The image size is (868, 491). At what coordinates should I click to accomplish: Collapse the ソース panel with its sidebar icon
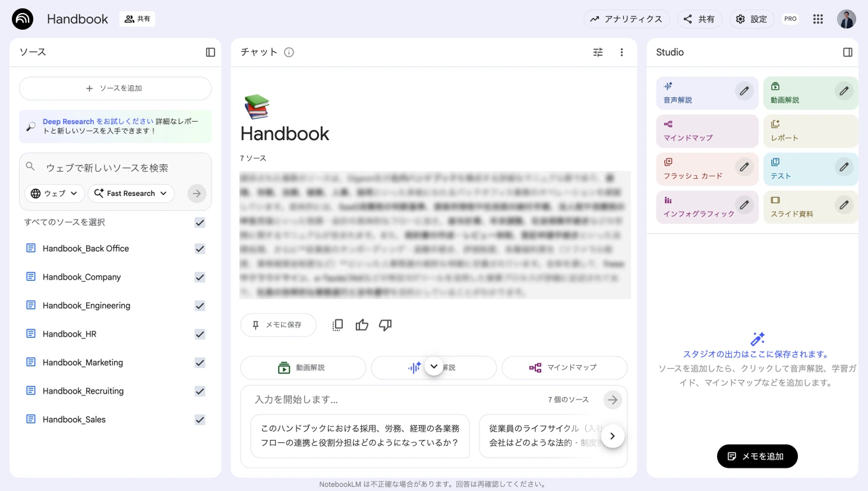coord(210,52)
